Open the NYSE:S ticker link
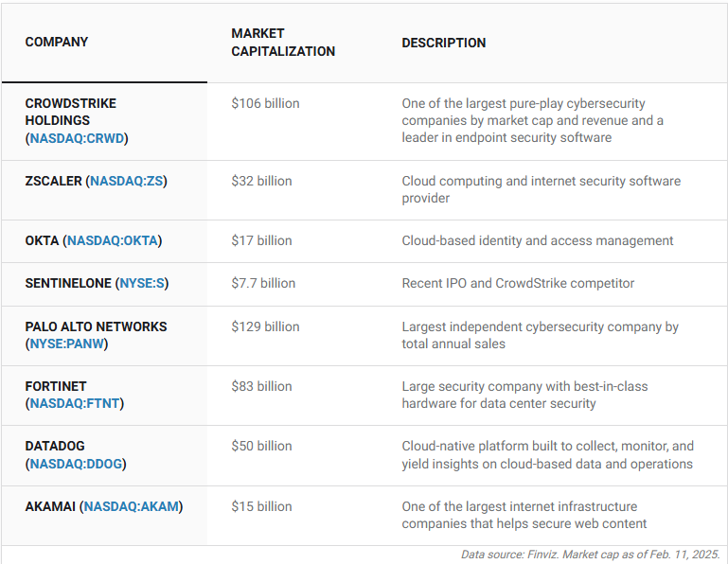This screenshot has width=728, height=564. click(142, 283)
